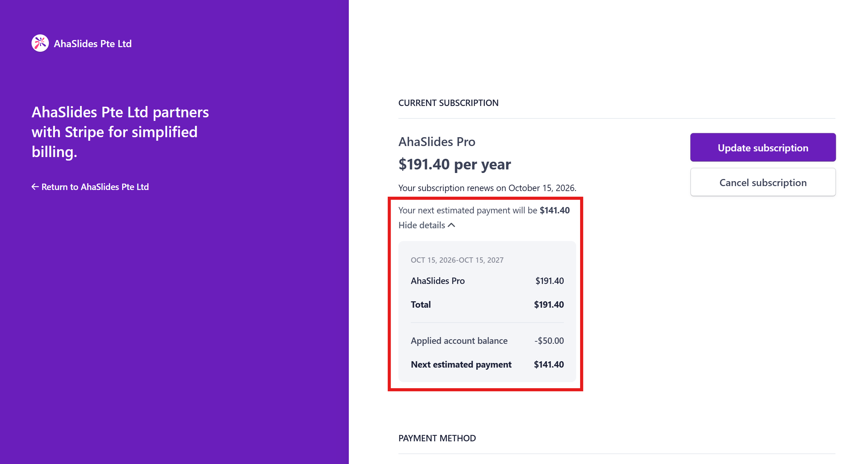The width and height of the screenshot is (868, 464).
Task: Click the AhaSlides Pro plan title
Action: click(437, 142)
